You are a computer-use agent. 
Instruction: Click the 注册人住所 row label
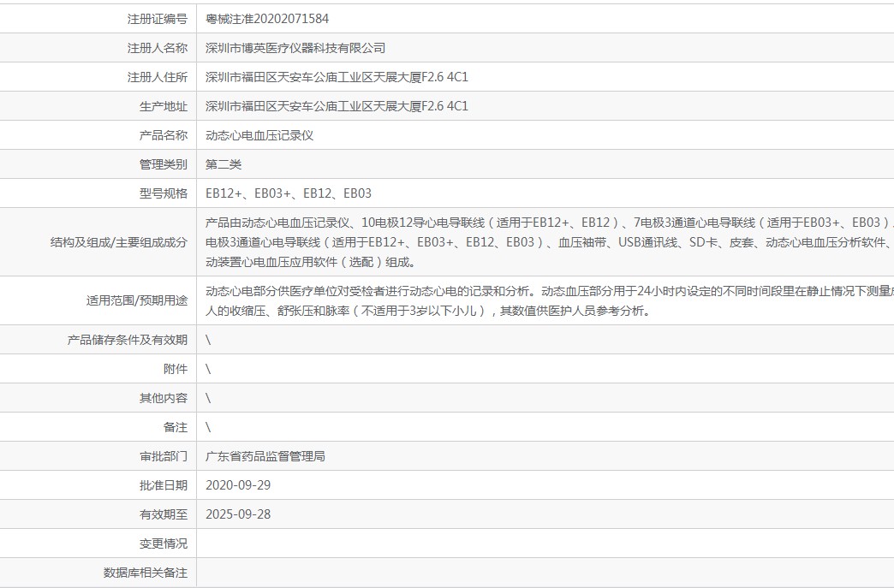point(158,77)
